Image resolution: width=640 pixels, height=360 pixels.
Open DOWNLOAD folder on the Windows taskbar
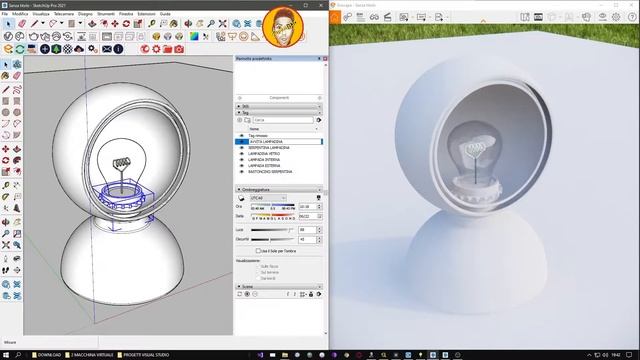[46, 355]
